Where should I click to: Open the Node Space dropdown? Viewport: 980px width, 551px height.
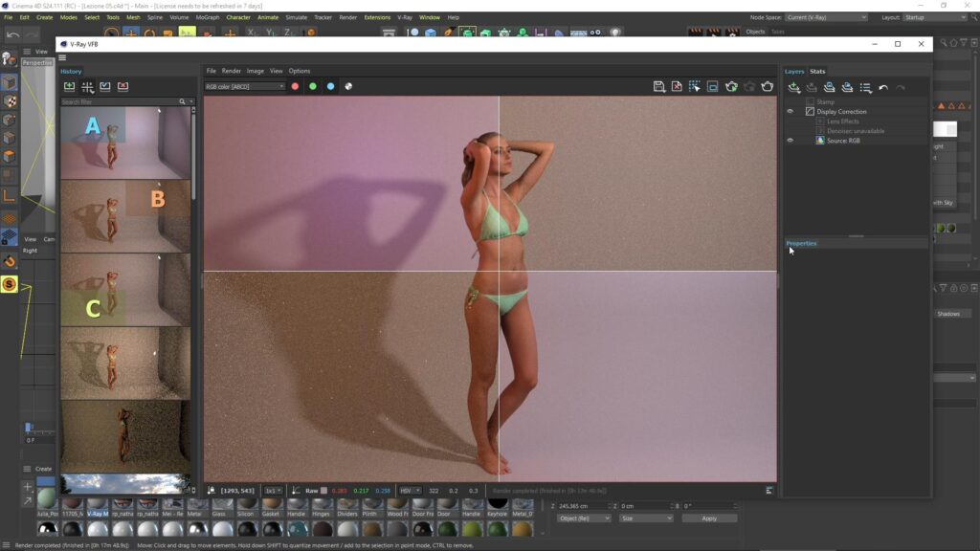826,17
